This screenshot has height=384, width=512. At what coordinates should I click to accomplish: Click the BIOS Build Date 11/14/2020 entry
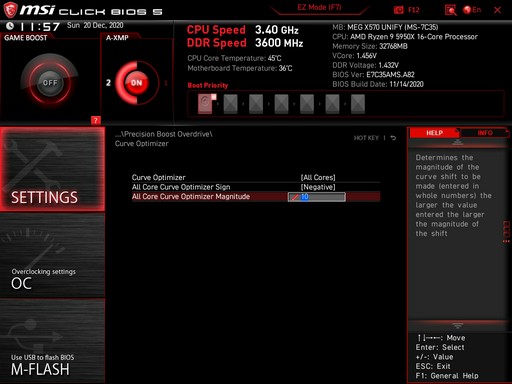point(378,84)
